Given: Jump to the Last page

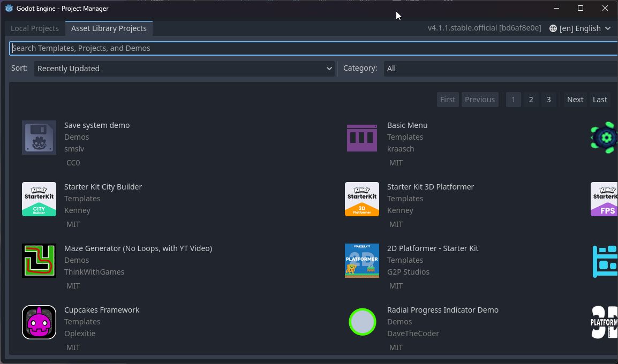Looking at the screenshot, I should (x=599, y=99).
